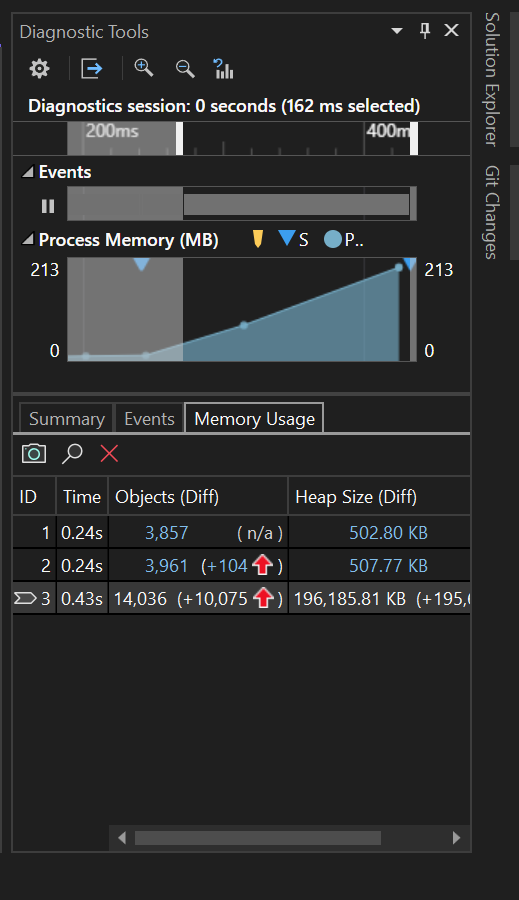Image resolution: width=519 pixels, height=900 pixels.
Task: Pin the Diagnostic Tools panel
Action: 425,31
